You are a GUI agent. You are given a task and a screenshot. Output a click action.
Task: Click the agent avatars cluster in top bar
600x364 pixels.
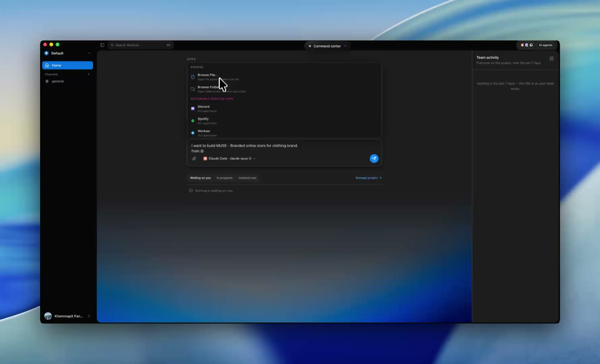(x=527, y=45)
